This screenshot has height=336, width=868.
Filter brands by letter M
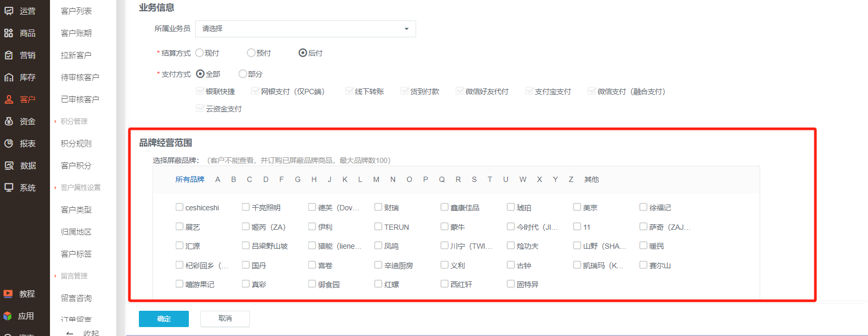376,179
